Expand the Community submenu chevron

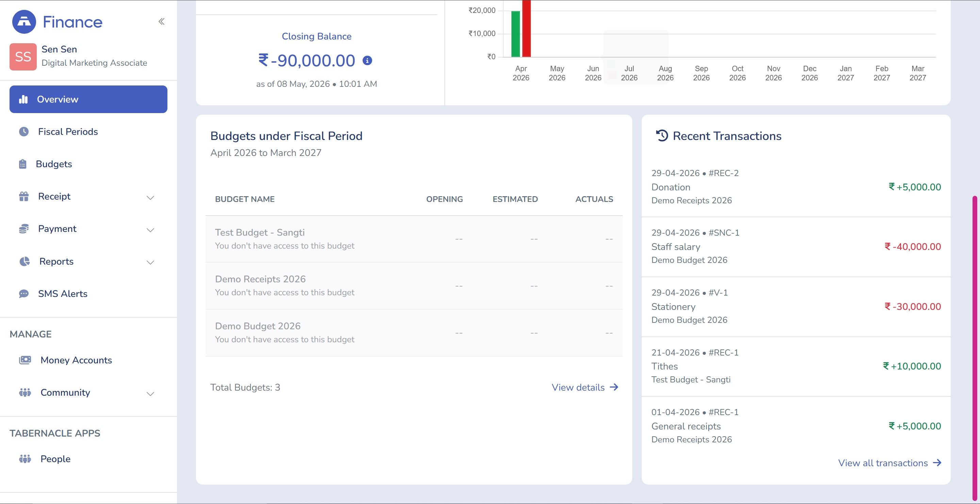pyautogui.click(x=151, y=394)
